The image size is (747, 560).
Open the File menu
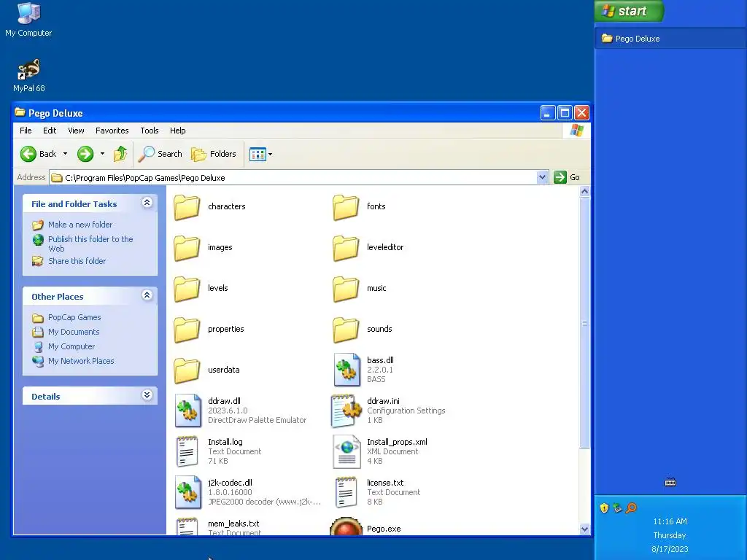(x=26, y=131)
